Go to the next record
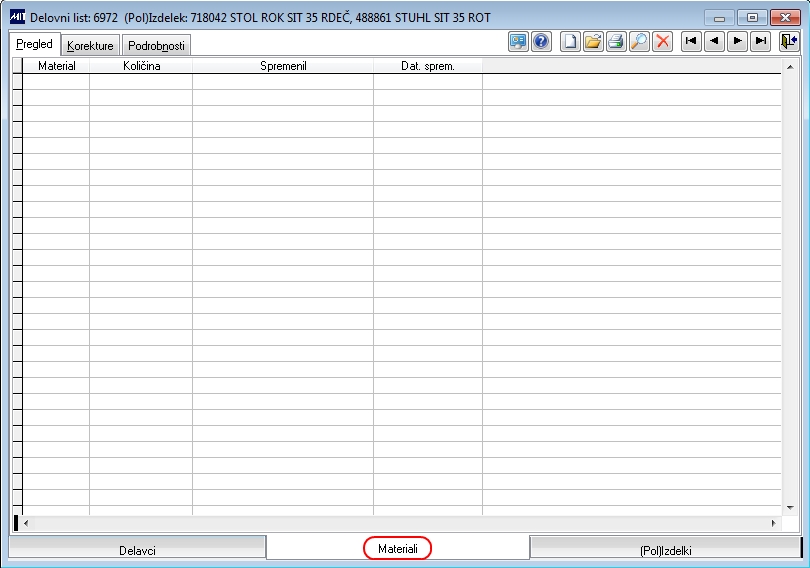Viewport: 810px width, 568px height. [x=738, y=41]
